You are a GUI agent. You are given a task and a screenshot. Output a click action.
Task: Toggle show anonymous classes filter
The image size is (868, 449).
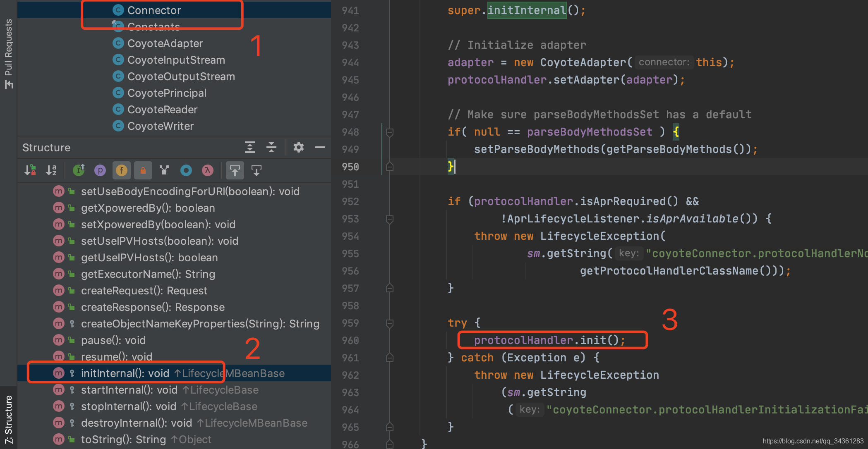(x=186, y=170)
